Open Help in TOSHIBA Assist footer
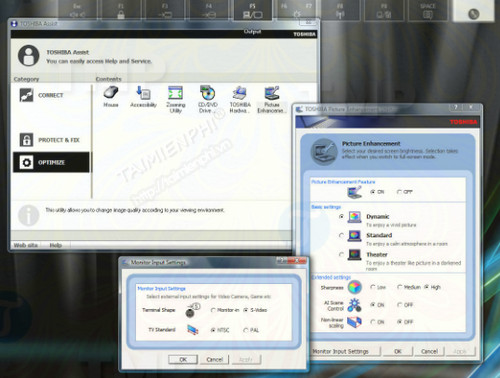The image size is (500, 378). 56,245
